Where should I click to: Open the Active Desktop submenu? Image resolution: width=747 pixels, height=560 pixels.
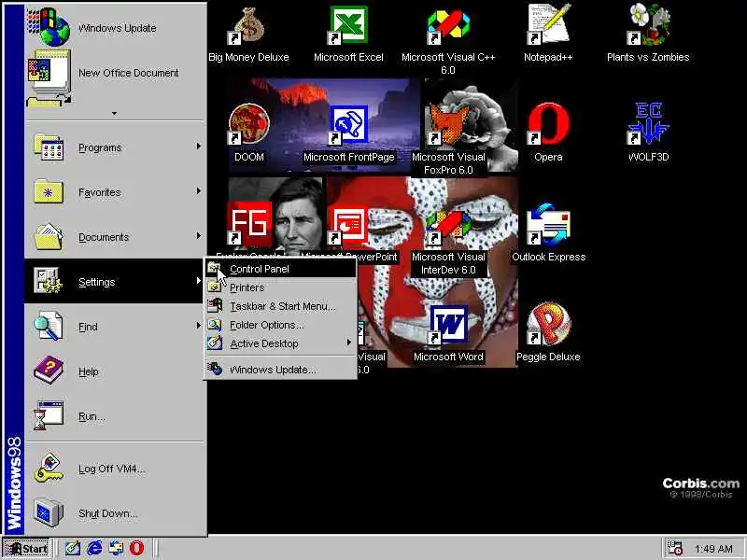(x=280, y=343)
